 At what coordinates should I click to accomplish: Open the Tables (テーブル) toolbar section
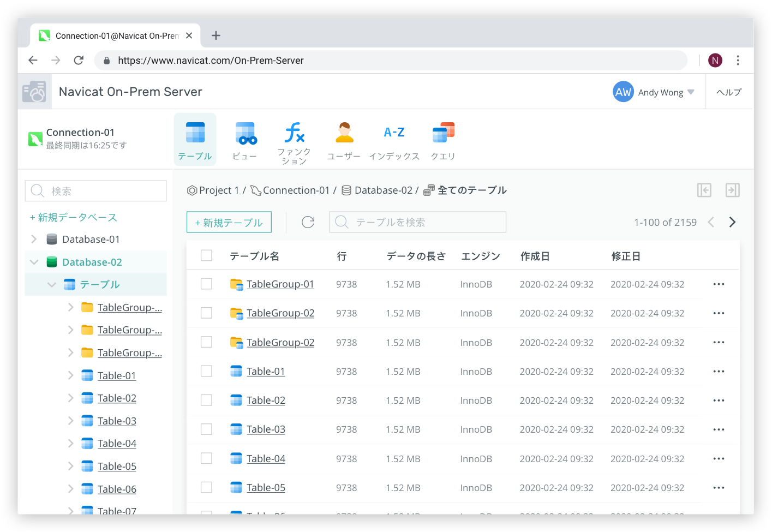[195, 140]
